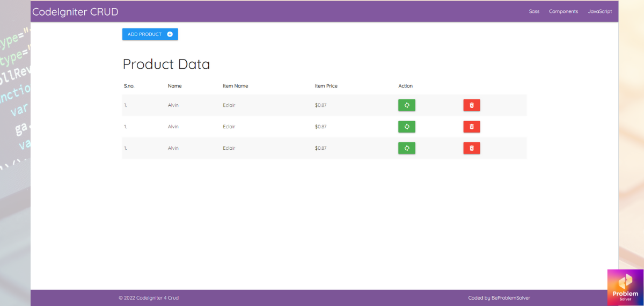The image size is (644, 306).
Task: Click the Item Name column header
Action: click(x=236, y=86)
